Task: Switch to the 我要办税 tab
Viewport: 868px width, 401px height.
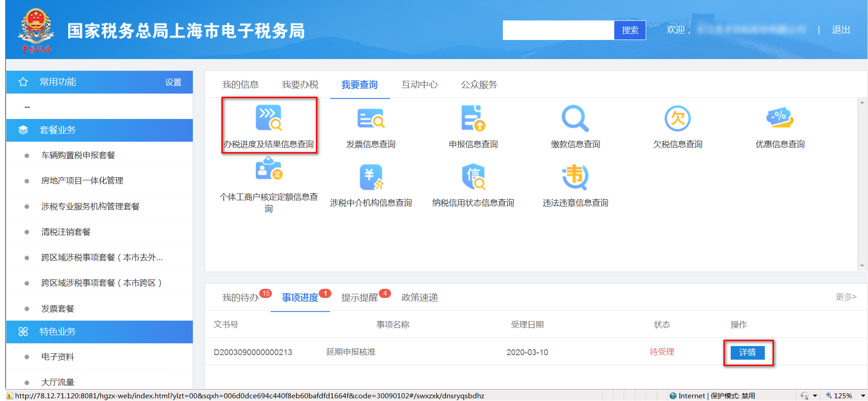Action: [x=300, y=85]
